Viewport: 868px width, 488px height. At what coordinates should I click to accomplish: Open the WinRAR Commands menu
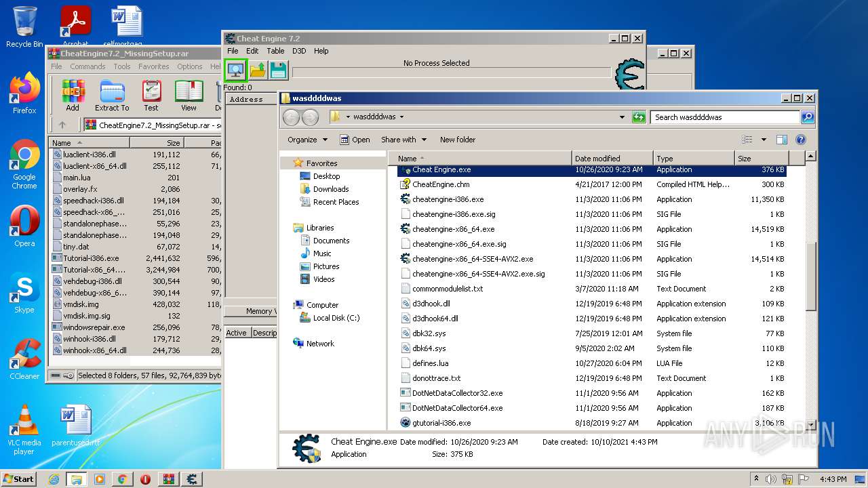click(x=87, y=66)
